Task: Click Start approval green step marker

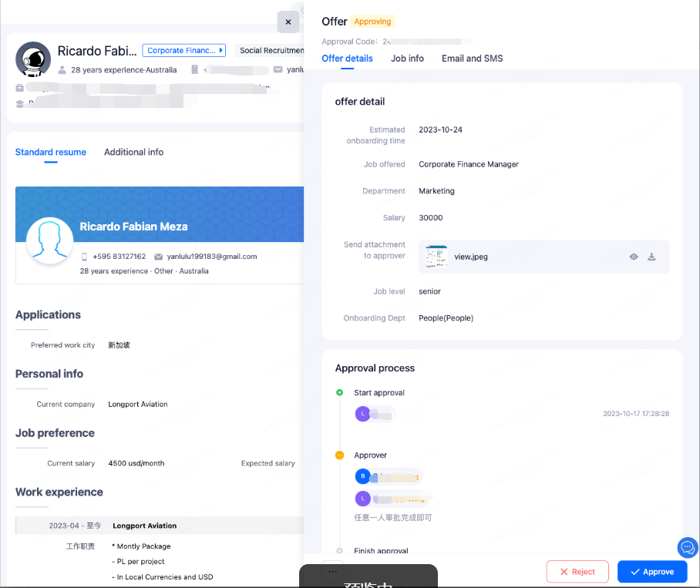Action: (x=339, y=392)
